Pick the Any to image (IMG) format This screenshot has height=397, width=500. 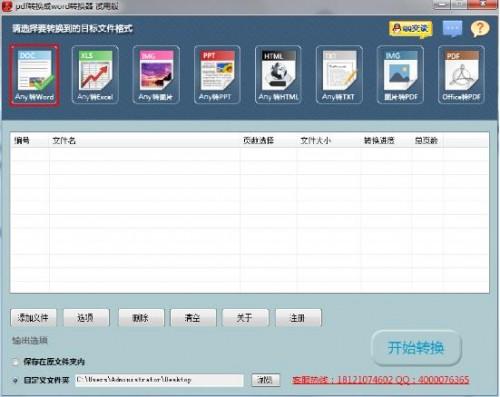[x=156, y=75]
